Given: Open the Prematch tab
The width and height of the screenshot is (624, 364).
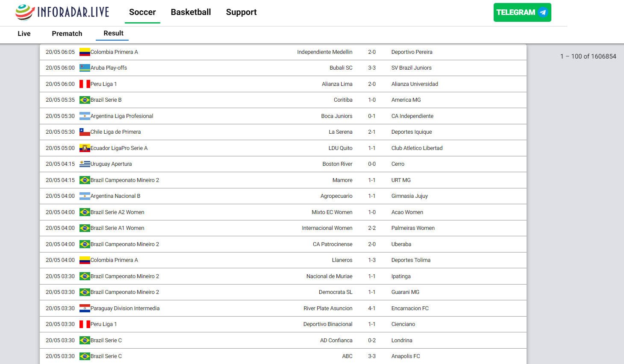Looking at the screenshot, I should pos(67,33).
